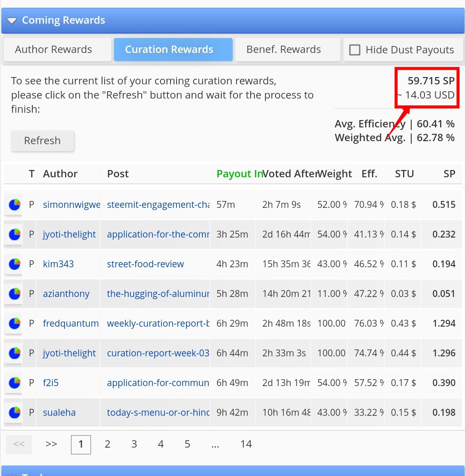Enable the Hide Dust Payouts checkbox
The width and height of the screenshot is (465, 476).
coord(354,50)
